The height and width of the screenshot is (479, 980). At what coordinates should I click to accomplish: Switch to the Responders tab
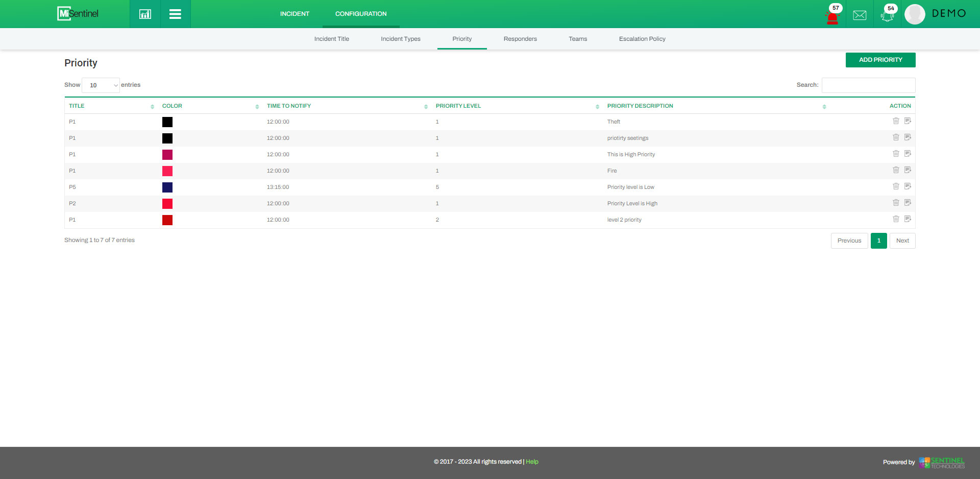click(520, 39)
